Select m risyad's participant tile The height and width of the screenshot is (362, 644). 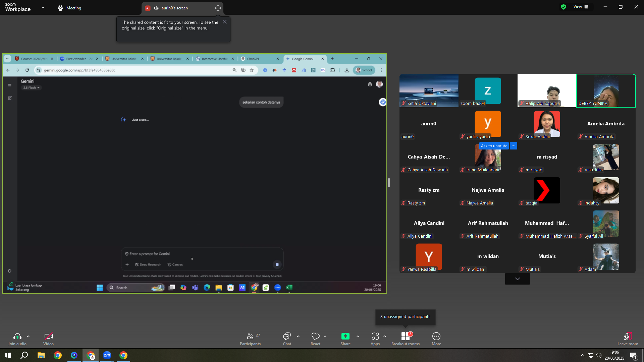pyautogui.click(x=547, y=157)
